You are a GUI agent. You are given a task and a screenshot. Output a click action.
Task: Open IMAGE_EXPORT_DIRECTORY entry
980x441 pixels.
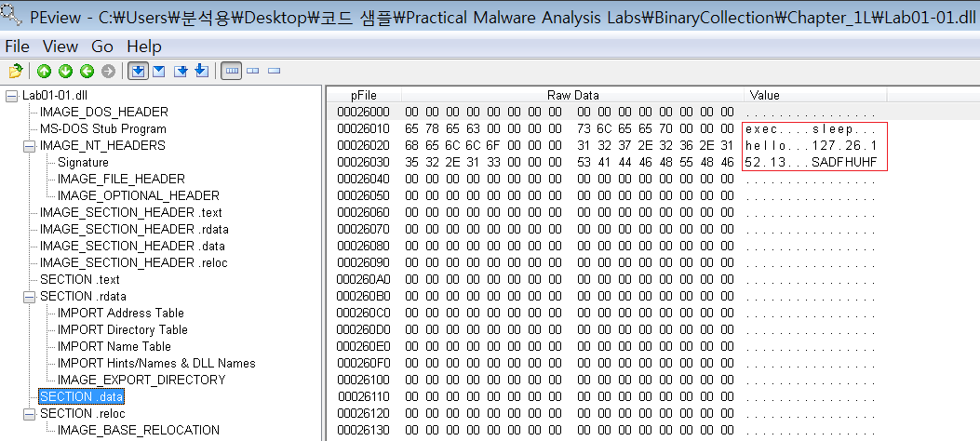(x=141, y=380)
